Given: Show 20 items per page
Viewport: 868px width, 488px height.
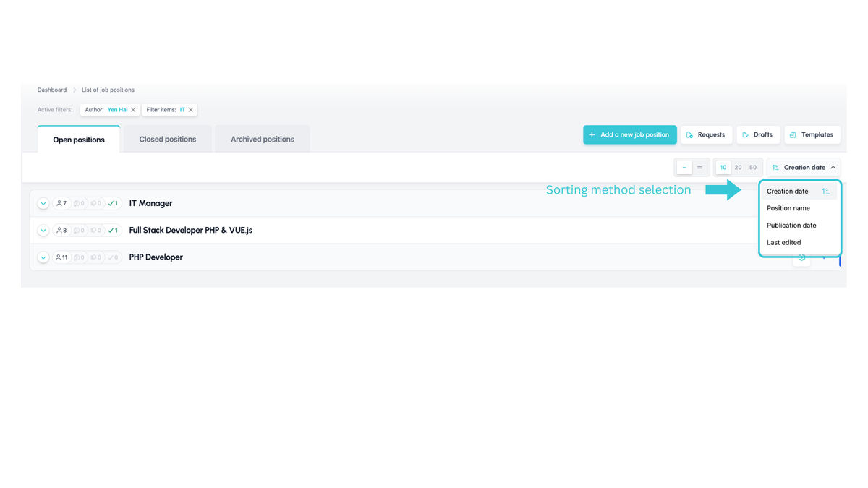Looking at the screenshot, I should tap(738, 167).
